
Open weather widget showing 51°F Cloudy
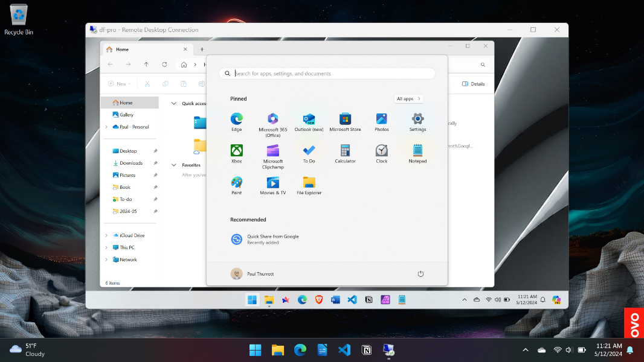click(x=27, y=350)
